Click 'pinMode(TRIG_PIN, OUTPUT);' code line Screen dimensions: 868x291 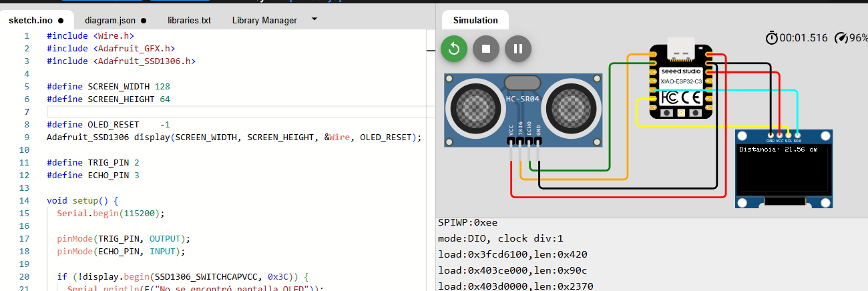[x=124, y=238]
